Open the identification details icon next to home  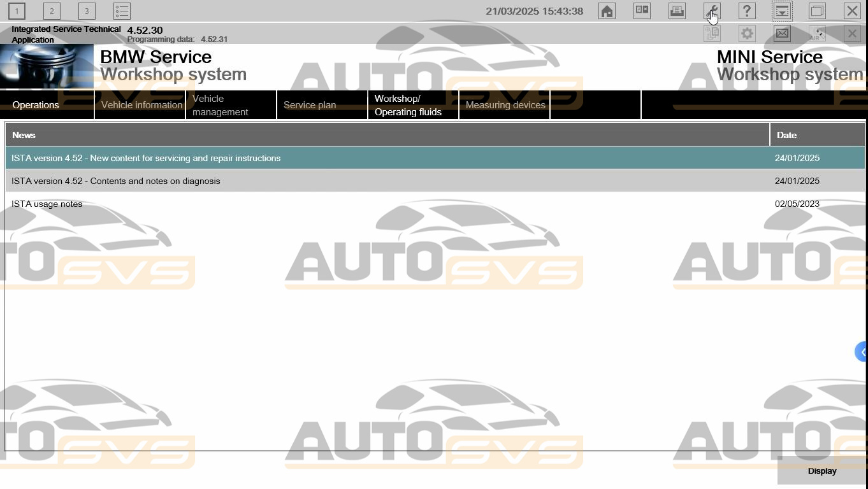(642, 11)
